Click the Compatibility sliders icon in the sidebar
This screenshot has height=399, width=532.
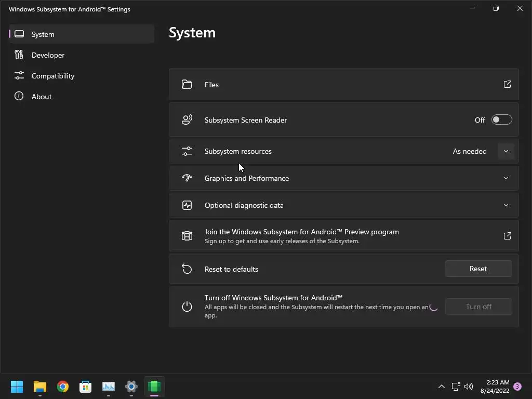coord(19,75)
